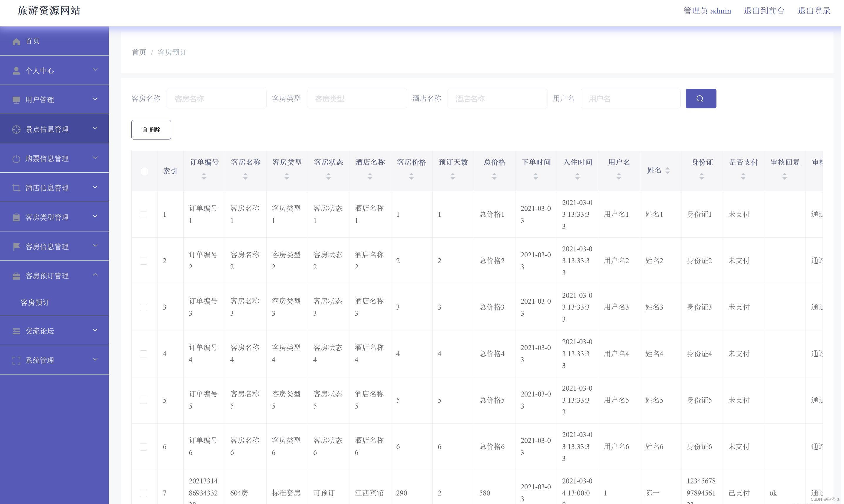
Task: Click the 删除 delete button
Action: point(151,130)
